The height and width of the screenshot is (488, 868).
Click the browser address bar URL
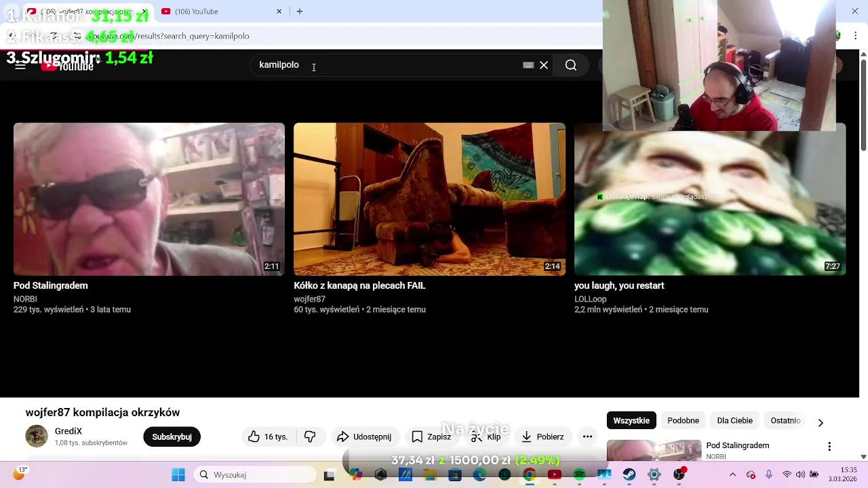point(169,36)
